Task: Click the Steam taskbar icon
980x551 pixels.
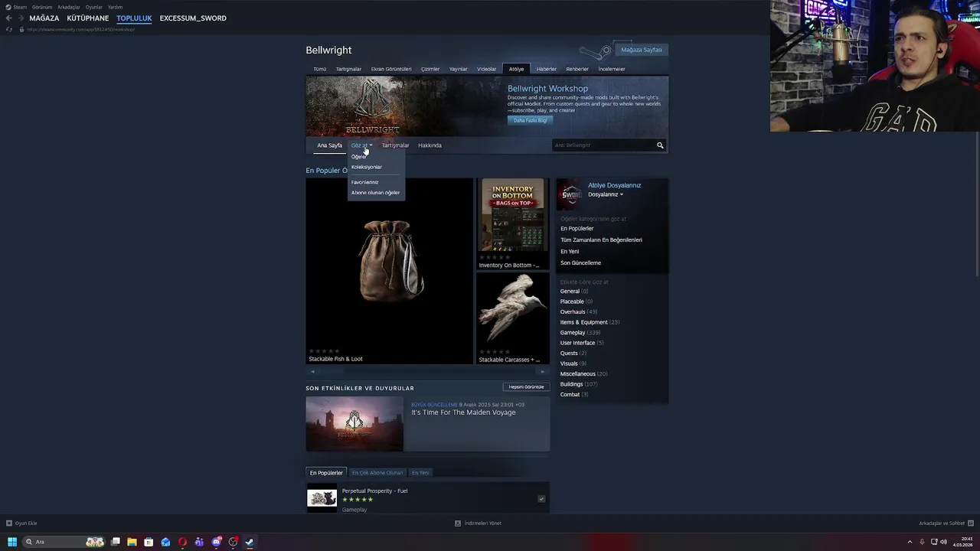Action: coord(250,542)
